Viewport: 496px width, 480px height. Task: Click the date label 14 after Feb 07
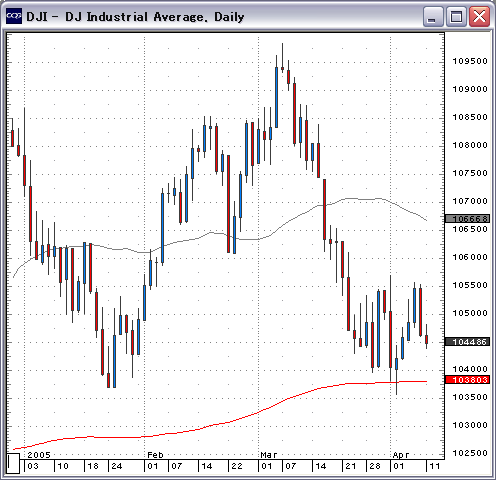207,466
